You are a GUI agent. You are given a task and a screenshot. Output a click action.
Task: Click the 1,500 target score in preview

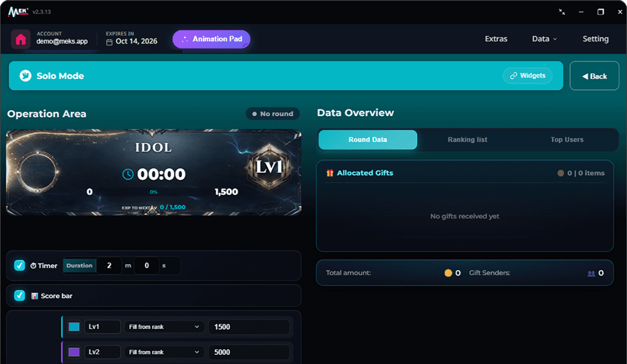pos(226,192)
